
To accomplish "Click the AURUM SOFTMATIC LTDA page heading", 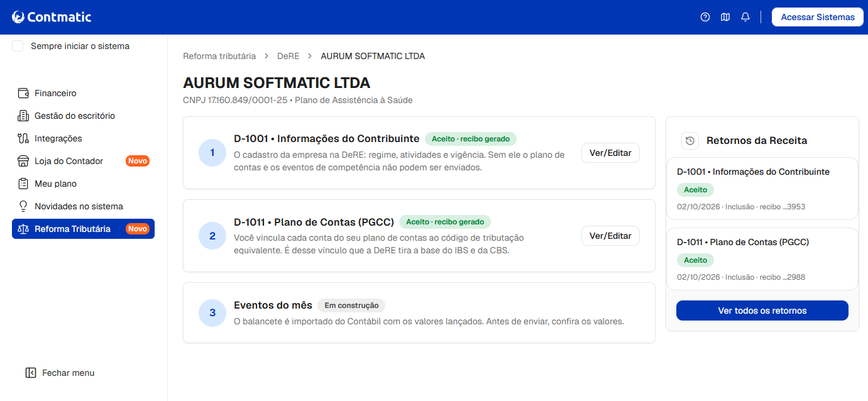I will point(277,83).
